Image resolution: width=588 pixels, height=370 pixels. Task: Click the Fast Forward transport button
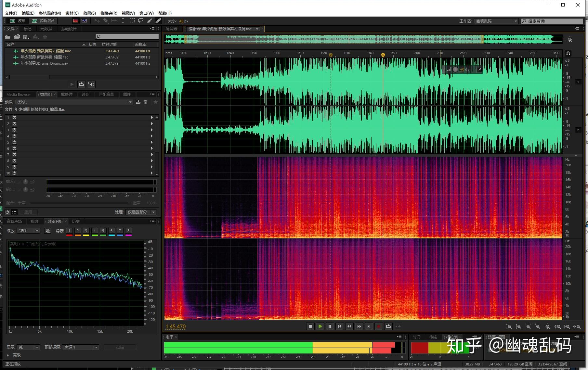(359, 326)
